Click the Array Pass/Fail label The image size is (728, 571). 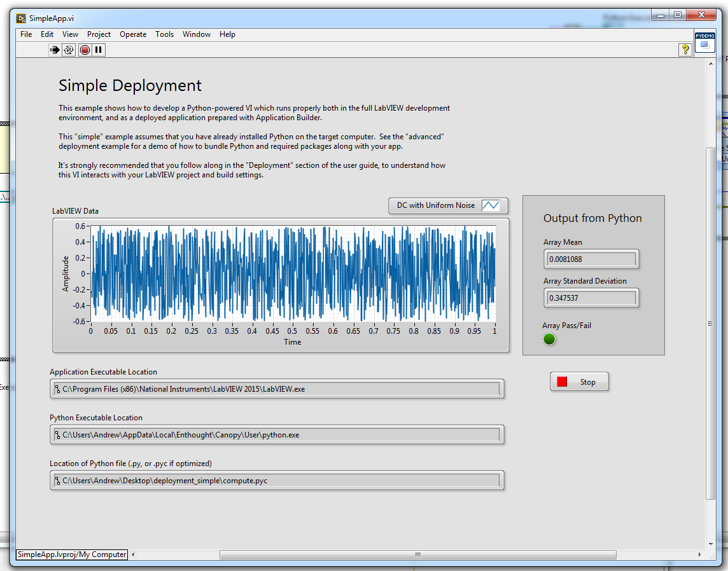[567, 326]
